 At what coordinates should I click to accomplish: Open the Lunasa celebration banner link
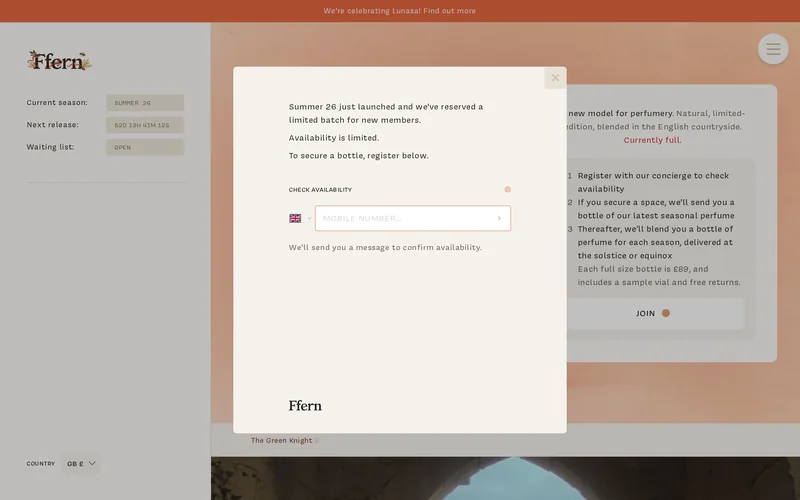pos(399,11)
